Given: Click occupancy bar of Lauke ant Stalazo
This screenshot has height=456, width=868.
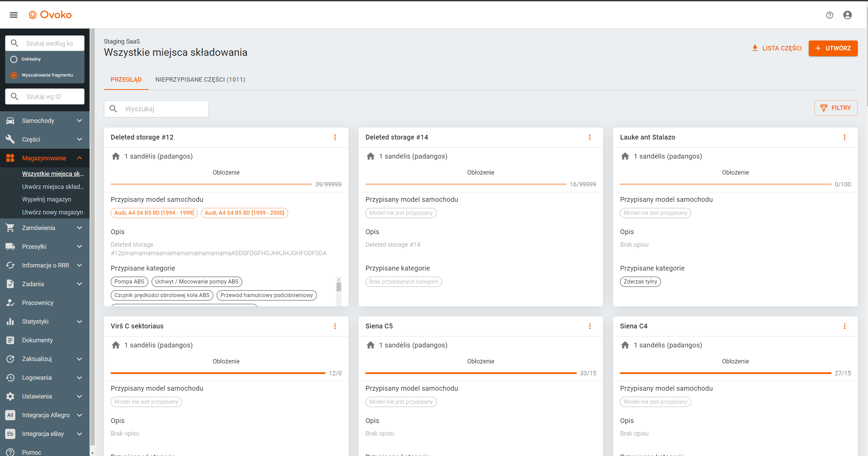Looking at the screenshot, I should (726, 184).
